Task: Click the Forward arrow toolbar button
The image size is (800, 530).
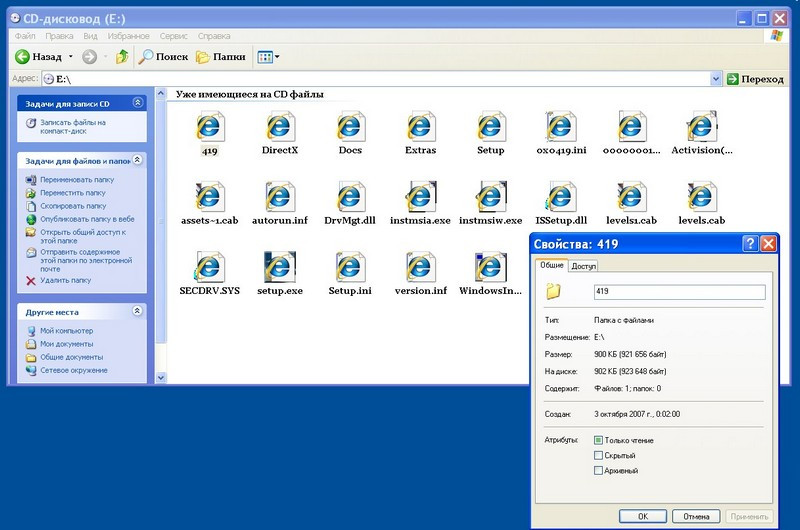Action: coord(89,57)
